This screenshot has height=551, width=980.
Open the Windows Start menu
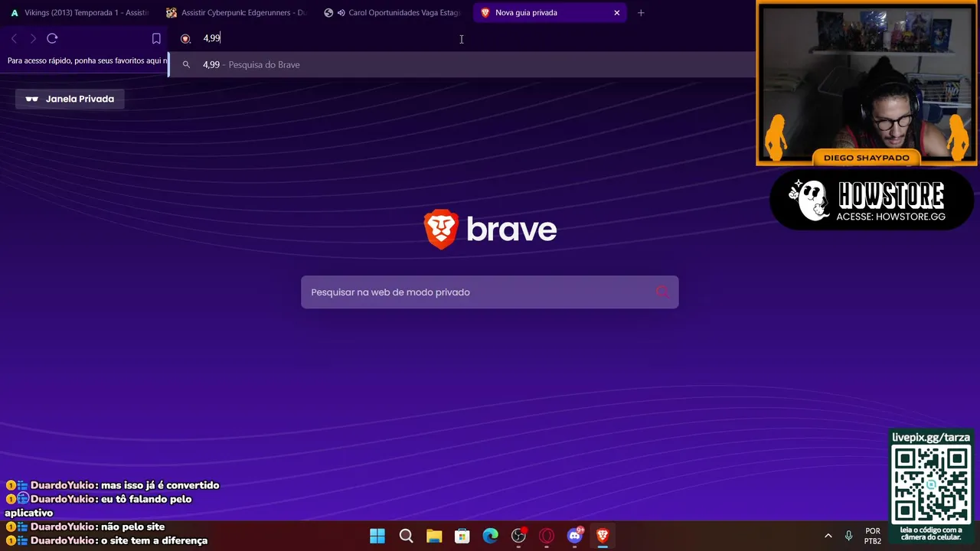[377, 536]
